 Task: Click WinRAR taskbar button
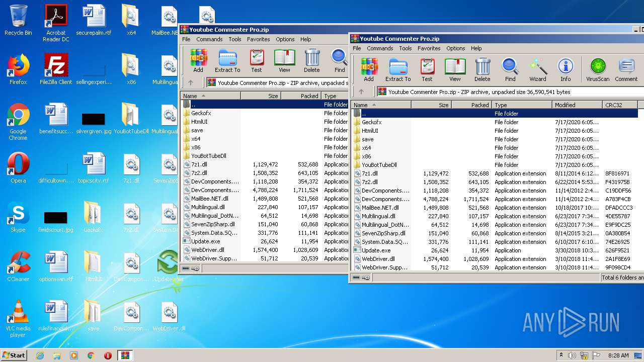coord(125,355)
